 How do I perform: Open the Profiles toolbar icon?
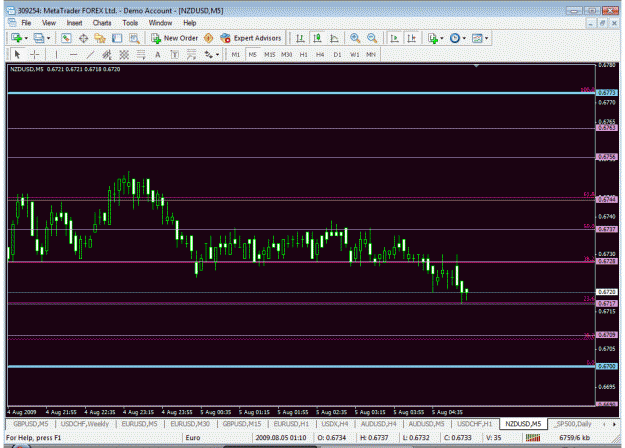pyautogui.click(x=39, y=38)
